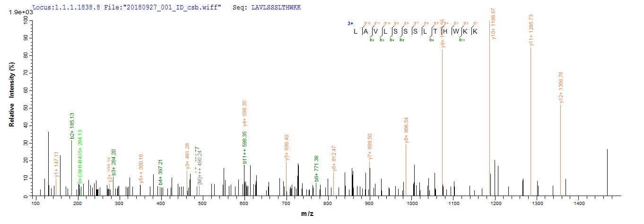644x224 pixels.
Task: Click the y10+ 1186.67 peak label
Action: pyautogui.click(x=494, y=24)
